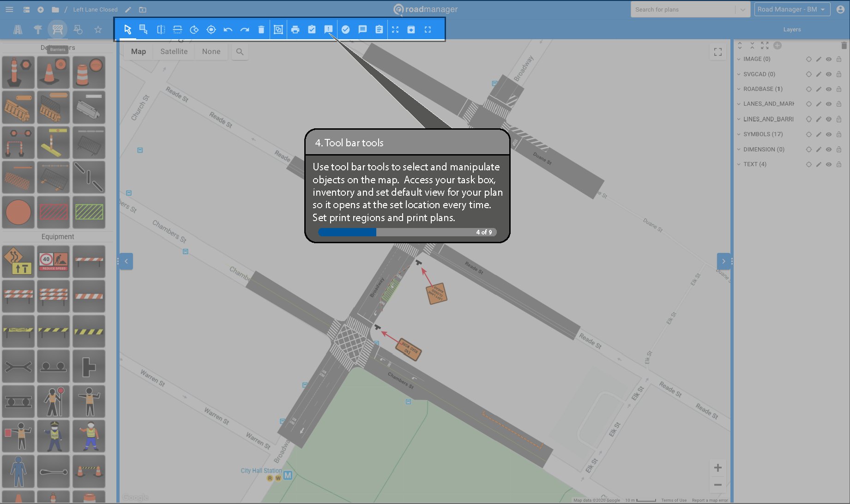Expand the SYMBOLS (17) layer
Viewport: 850px width, 504px height.
739,134
